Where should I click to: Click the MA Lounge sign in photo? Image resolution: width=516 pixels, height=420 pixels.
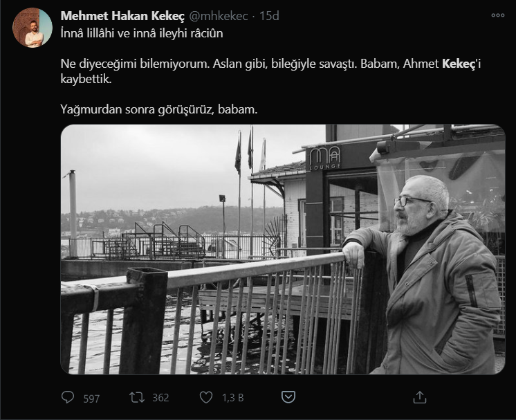(x=324, y=158)
